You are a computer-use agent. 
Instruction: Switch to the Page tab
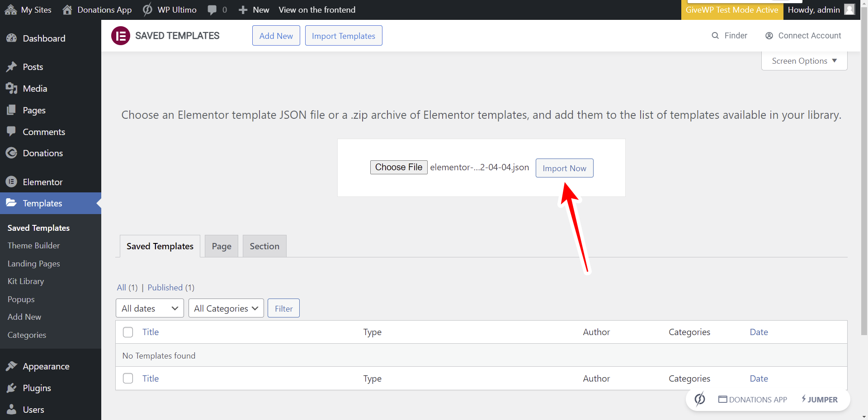click(x=222, y=246)
